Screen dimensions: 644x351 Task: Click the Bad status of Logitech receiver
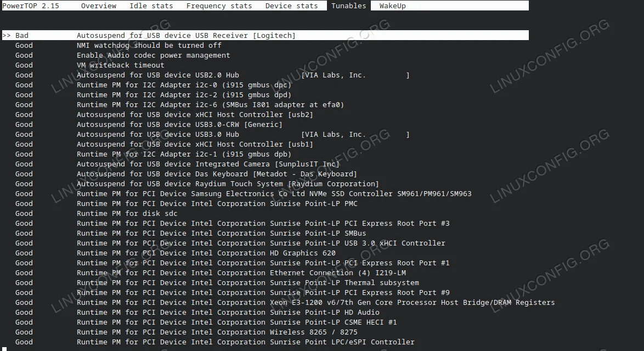click(22, 35)
